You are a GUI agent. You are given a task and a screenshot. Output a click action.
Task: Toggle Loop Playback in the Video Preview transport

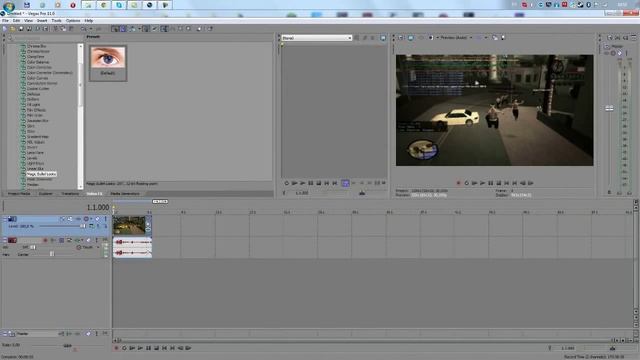click(x=467, y=183)
